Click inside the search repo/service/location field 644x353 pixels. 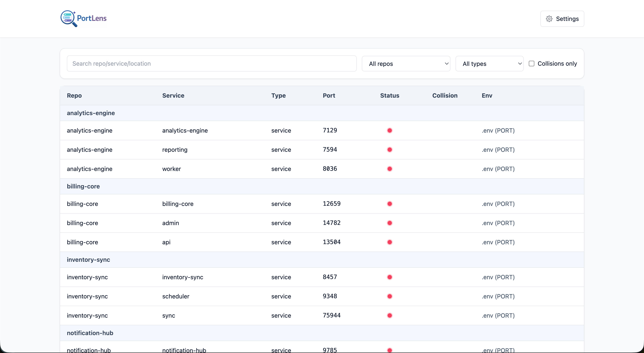click(x=211, y=63)
